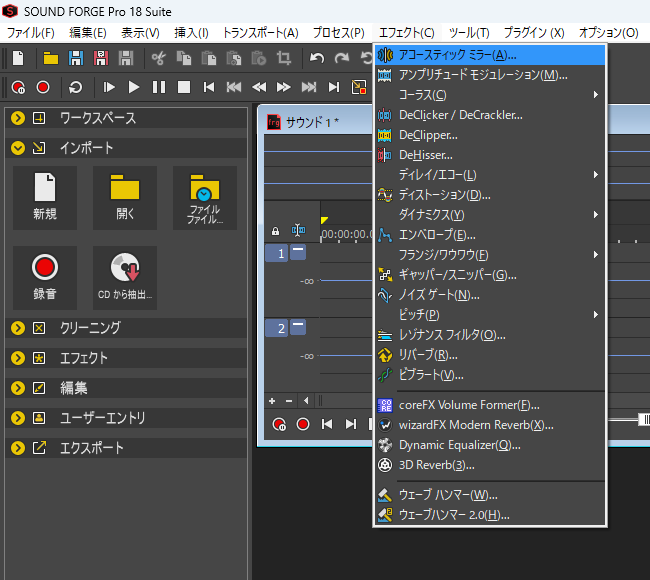The width and height of the screenshot is (650, 580).
Task: Click the Redo arrow icon
Action: pos(342,58)
